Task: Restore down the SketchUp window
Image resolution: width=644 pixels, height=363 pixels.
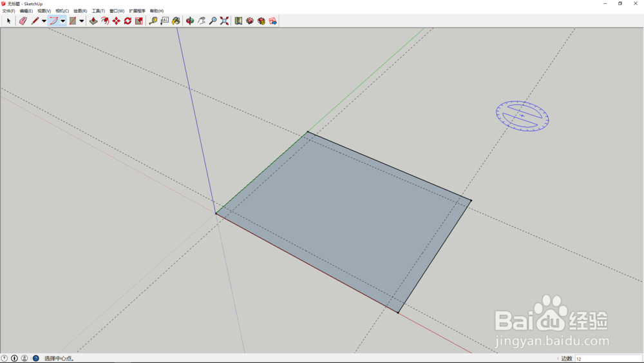Action: coord(620,3)
